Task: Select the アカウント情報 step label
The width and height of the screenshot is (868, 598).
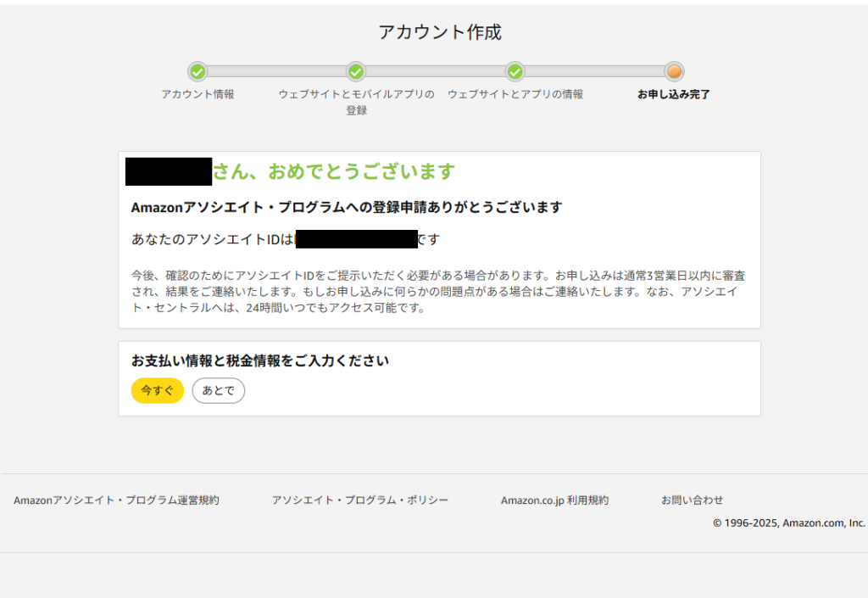Action: tap(198, 94)
